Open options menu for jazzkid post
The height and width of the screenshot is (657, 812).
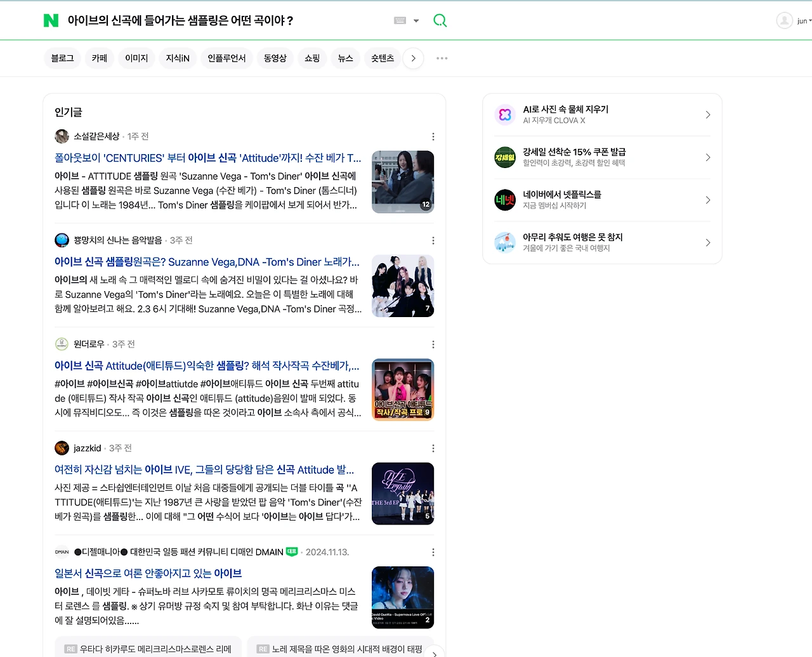click(x=433, y=449)
